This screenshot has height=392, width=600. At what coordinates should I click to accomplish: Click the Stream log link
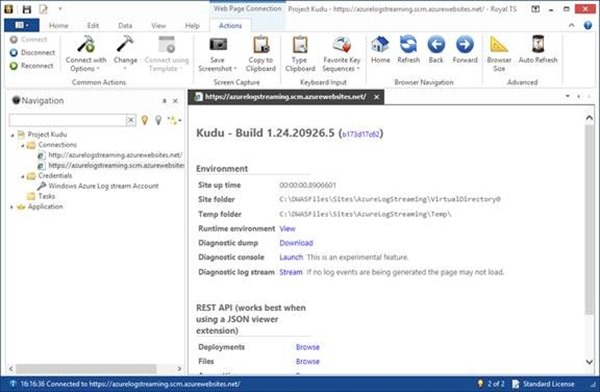(291, 272)
